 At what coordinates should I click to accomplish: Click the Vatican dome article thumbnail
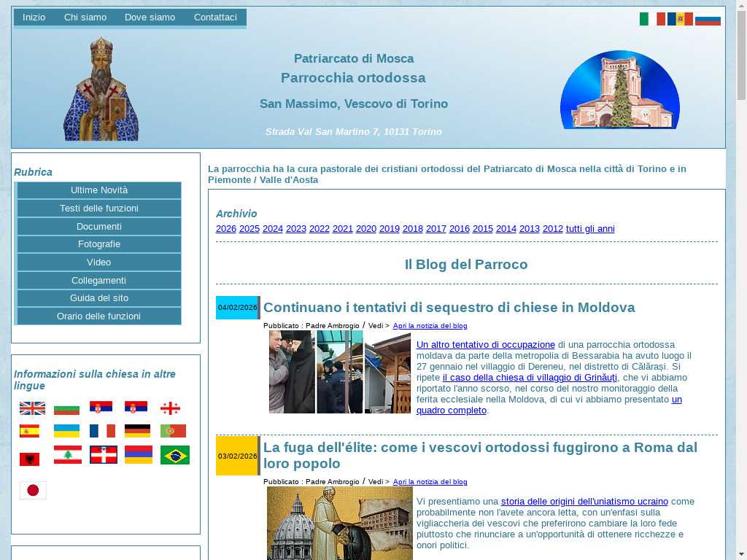point(339,523)
